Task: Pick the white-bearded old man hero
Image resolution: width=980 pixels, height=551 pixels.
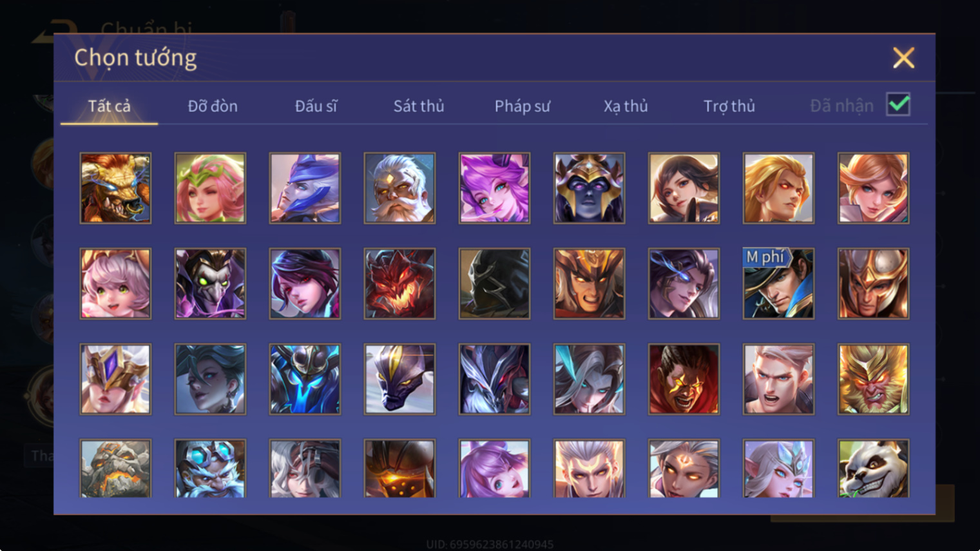Action: coord(399,188)
